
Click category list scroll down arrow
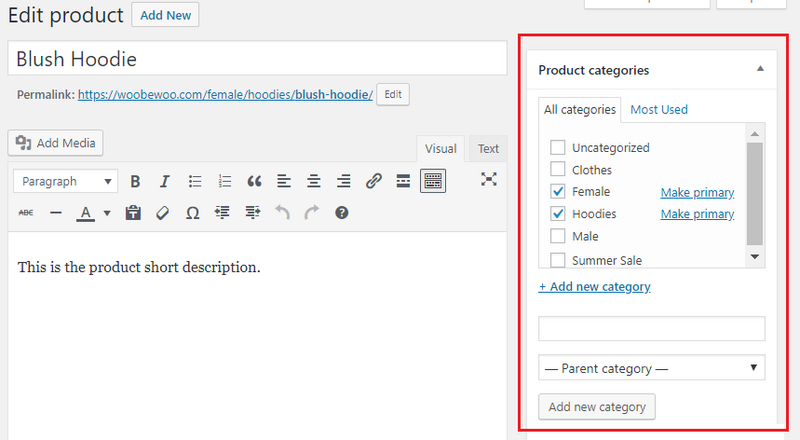click(x=755, y=257)
